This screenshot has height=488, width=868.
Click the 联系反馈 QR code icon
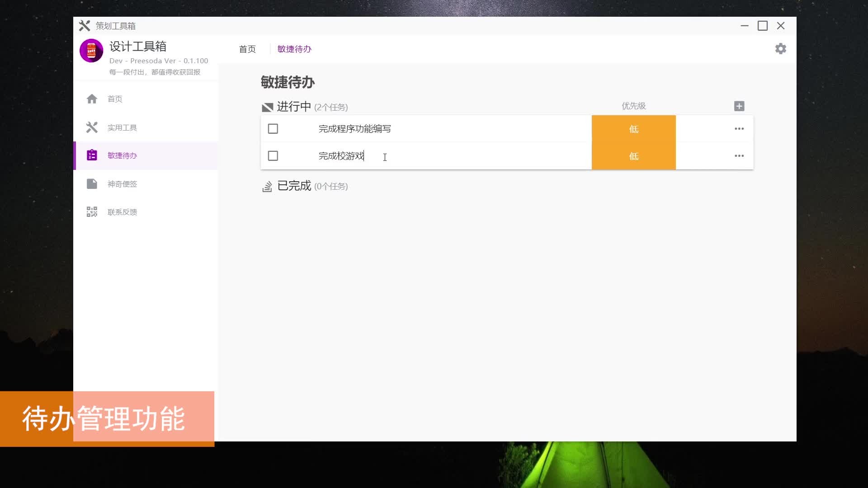[92, 212]
